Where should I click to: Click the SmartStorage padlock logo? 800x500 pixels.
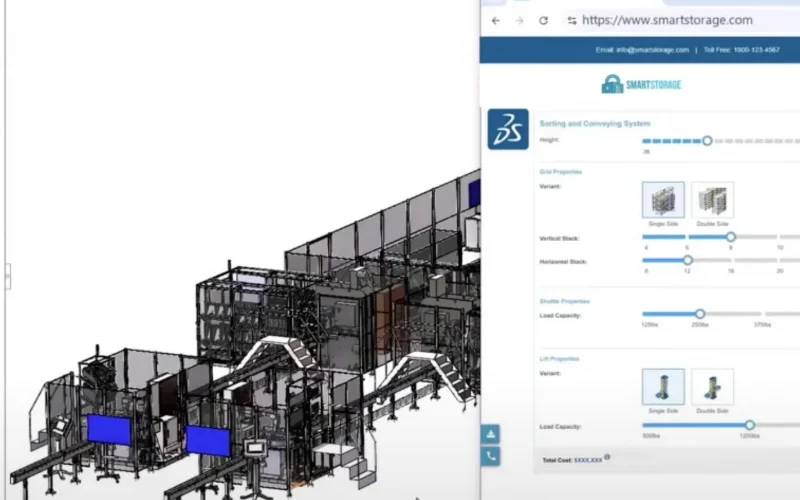pos(612,85)
